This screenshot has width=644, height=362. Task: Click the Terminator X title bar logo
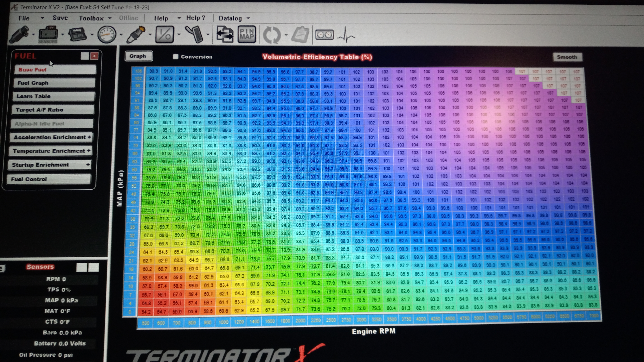(15, 7)
